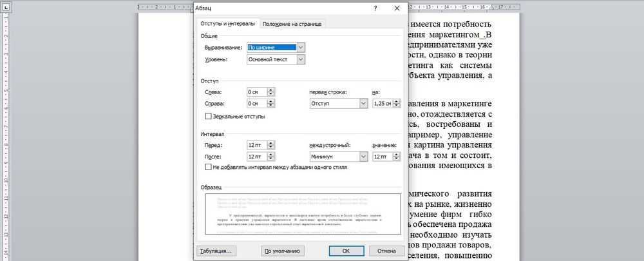Click the Слева indent spinner arrows
This screenshot has width=644, height=261.
click(270, 93)
